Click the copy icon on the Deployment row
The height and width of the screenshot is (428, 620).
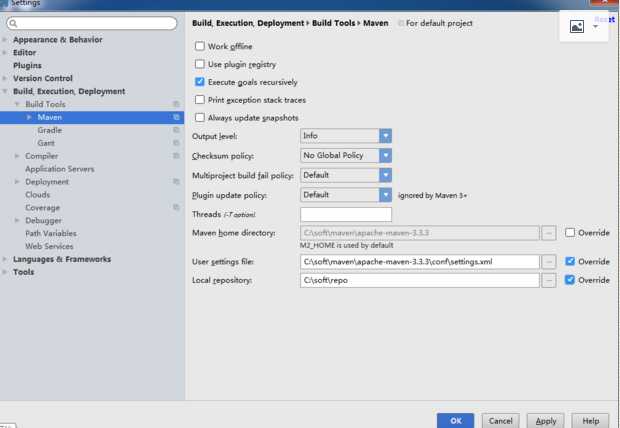pos(176,182)
